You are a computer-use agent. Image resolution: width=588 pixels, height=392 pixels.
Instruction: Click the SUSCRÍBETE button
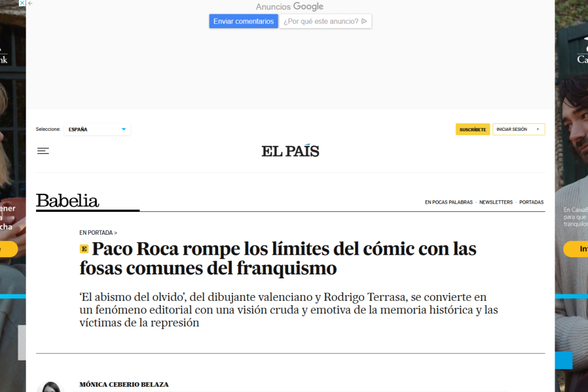pyautogui.click(x=473, y=129)
